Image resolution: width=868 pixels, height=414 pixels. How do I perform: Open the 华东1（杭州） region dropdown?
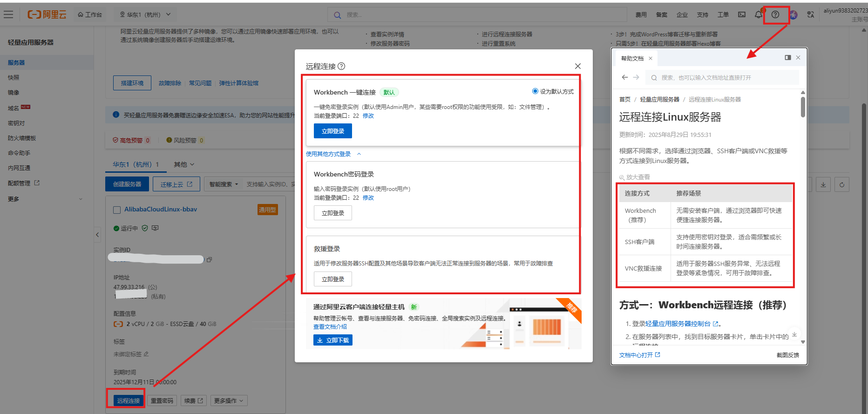pyautogui.click(x=145, y=14)
